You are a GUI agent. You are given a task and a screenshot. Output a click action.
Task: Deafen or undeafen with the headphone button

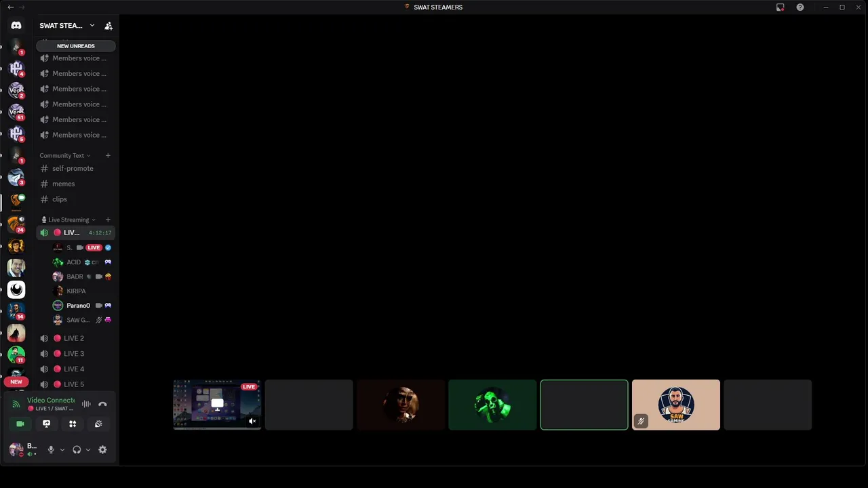pyautogui.click(x=77, y=449)
